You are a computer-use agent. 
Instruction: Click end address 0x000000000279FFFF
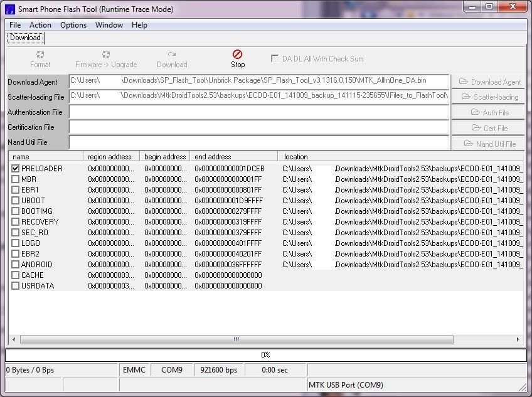click(x=228, y=211)
